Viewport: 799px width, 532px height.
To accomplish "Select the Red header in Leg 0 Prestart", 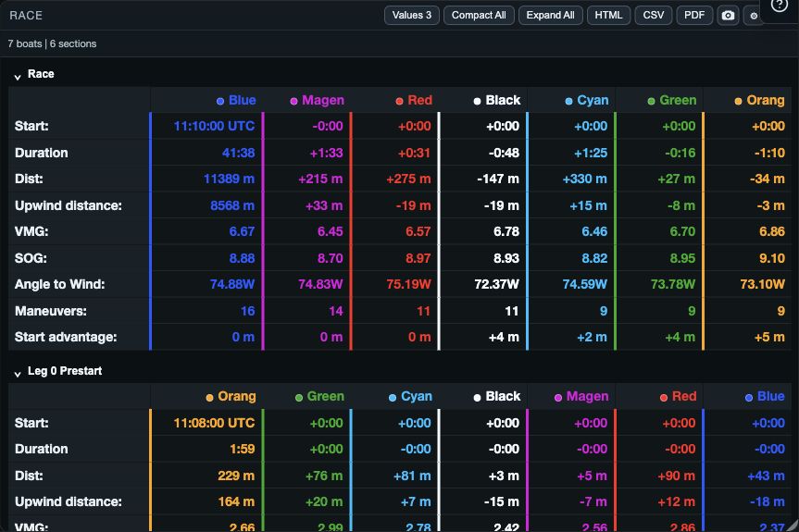I will (x=679, y=397).
